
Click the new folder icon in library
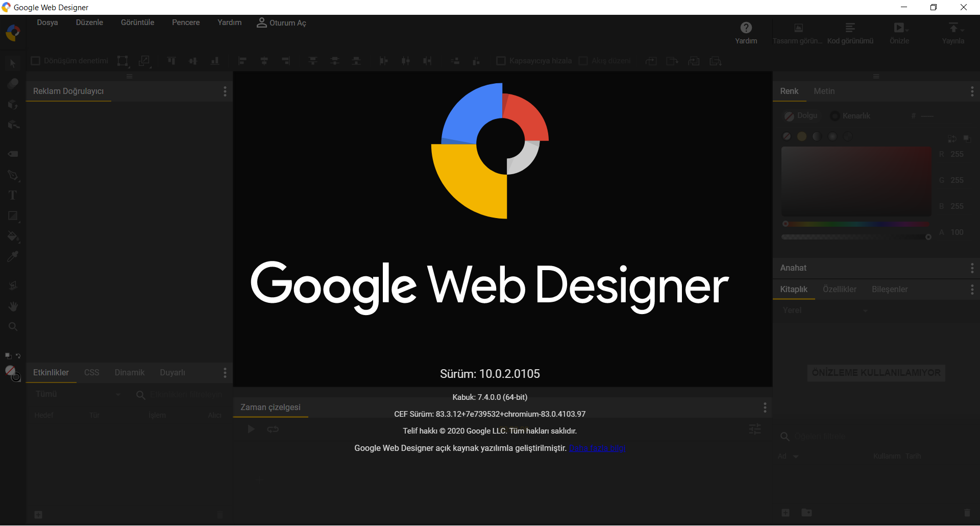(806, 512)
